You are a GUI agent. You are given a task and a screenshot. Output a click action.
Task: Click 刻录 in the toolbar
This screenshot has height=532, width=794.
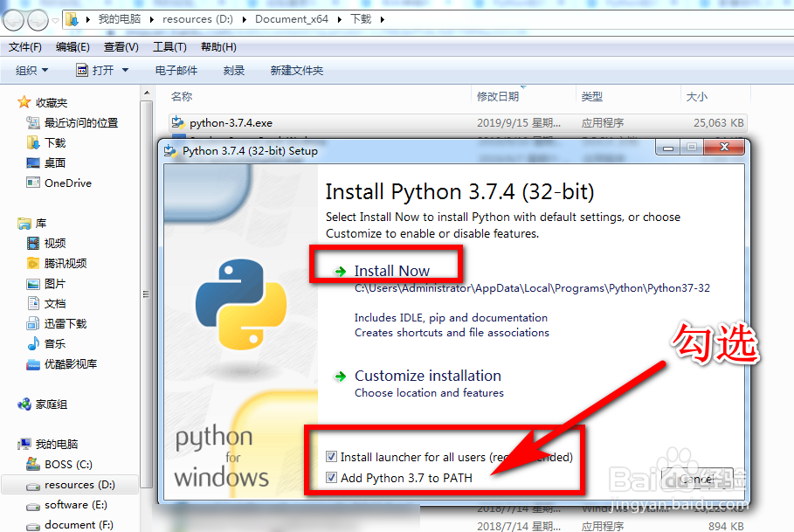[x=234, y=71]
